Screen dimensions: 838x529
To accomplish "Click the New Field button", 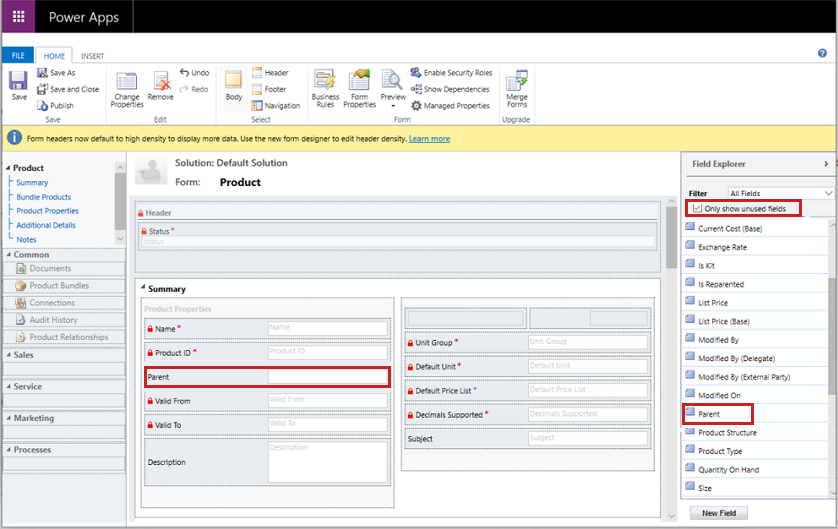I will click(719, 513).
